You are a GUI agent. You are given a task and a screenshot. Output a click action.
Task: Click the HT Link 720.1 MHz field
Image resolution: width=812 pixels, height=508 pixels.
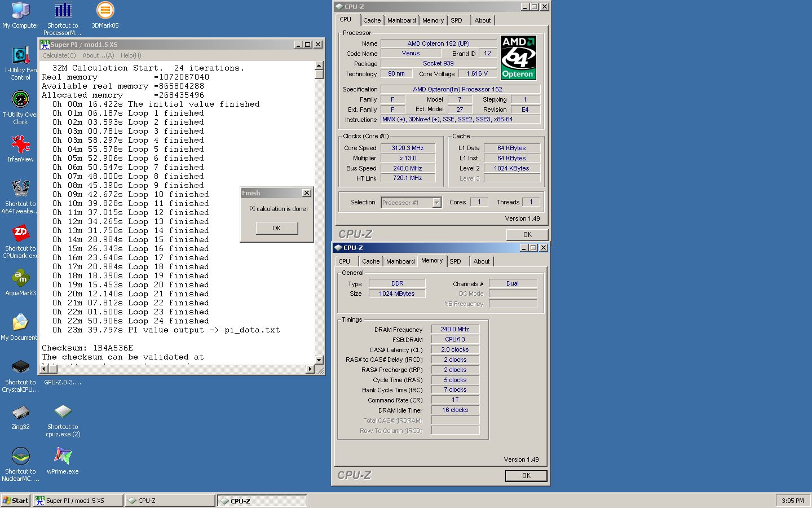[x=408, y=178]
